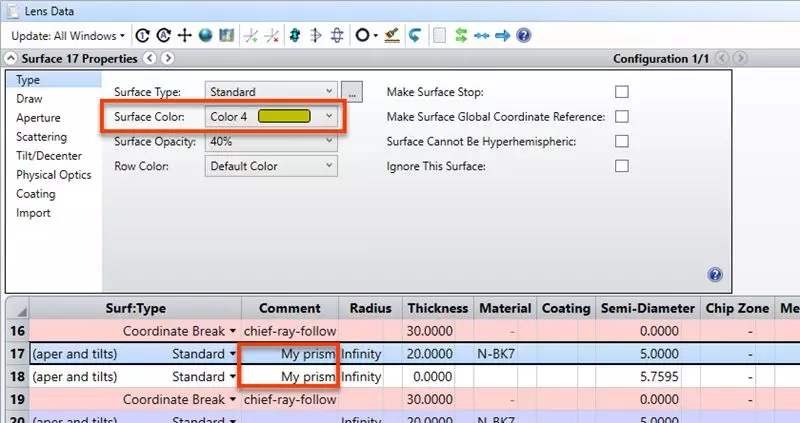
Task: Select the Physical Optics properties tab
Action: click(54, 175)
